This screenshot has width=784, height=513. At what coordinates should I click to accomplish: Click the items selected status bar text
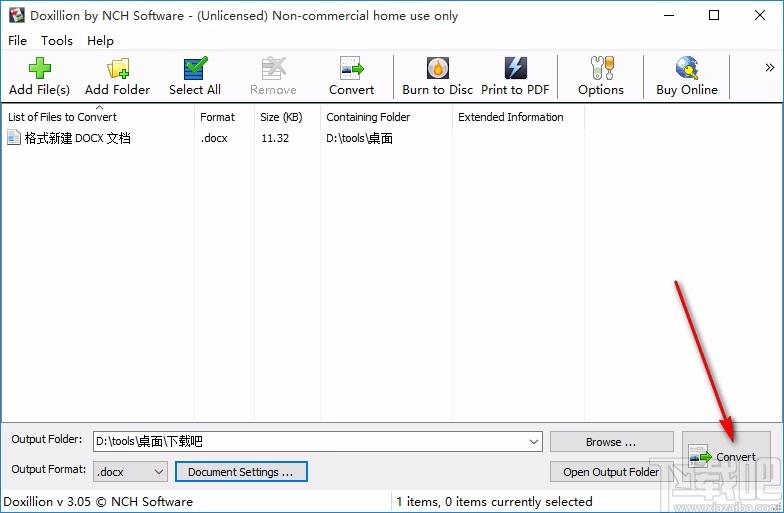pyautogui.click(x=494, y=502)
